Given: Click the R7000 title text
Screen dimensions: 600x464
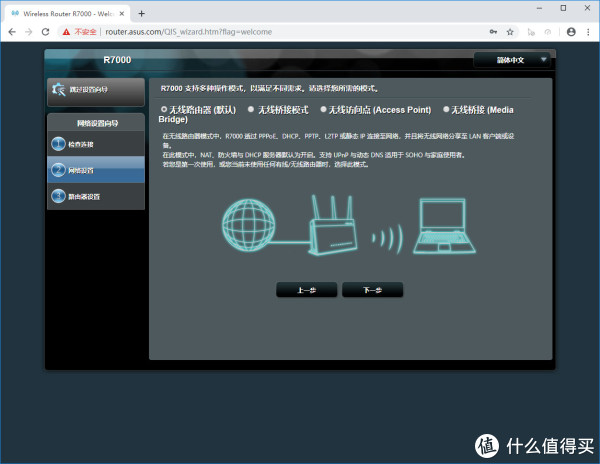Looking at the screenshot, I should tap(117, 60).
